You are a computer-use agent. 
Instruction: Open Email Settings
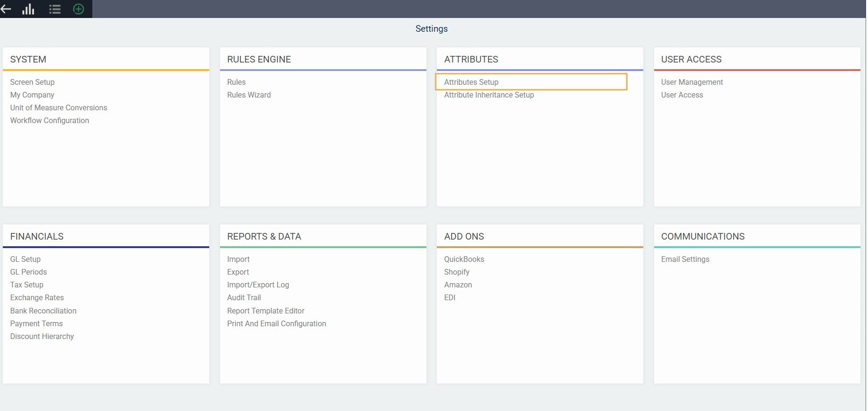coord(685,259)
